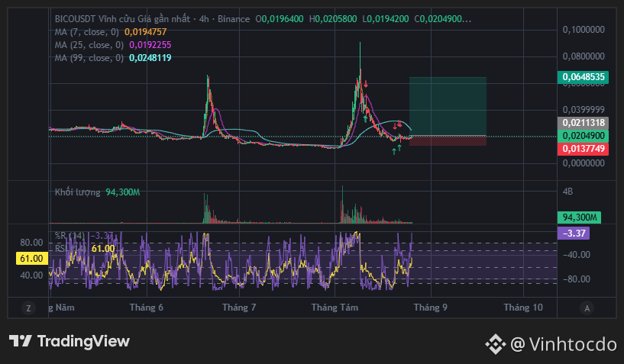Click the green 94,300M volume scale label
Screen dimensions: 624x364
tap(580, 217)
